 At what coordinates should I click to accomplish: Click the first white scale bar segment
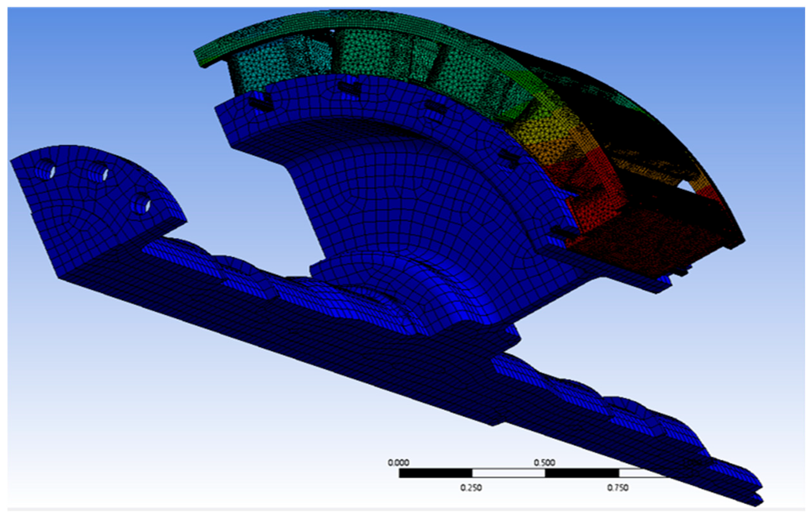508,473
